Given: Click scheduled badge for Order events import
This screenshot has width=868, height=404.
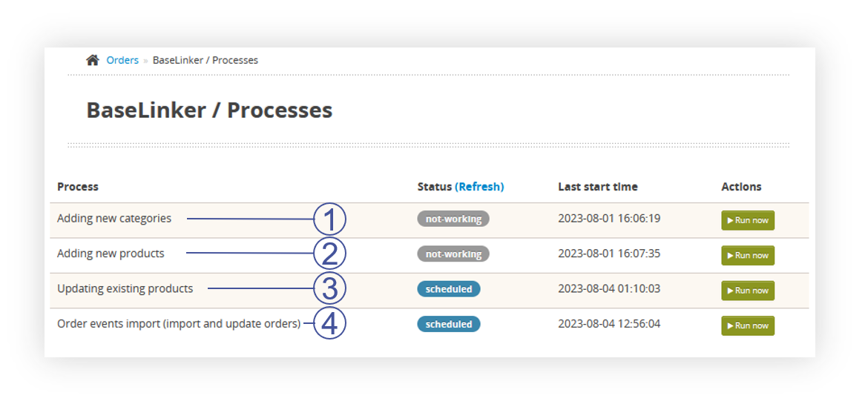Looking at the screenshot, I should click(449, 324).
